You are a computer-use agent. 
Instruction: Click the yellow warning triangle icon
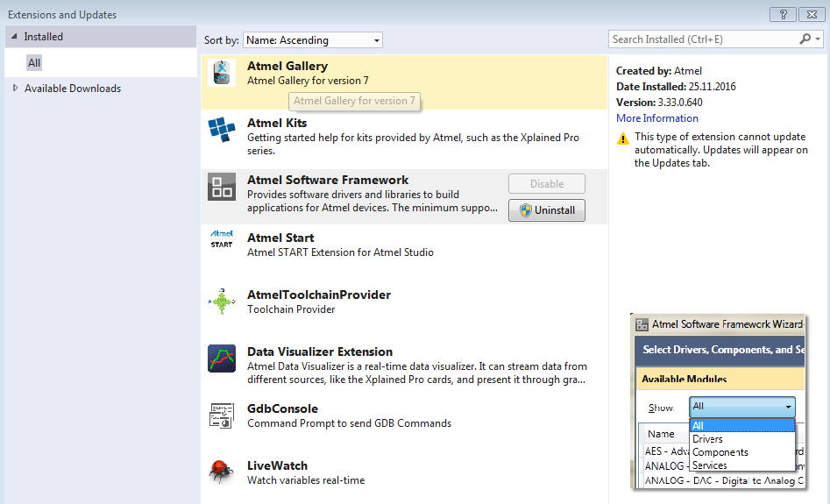pyautogui.click(x=623, y=138)
